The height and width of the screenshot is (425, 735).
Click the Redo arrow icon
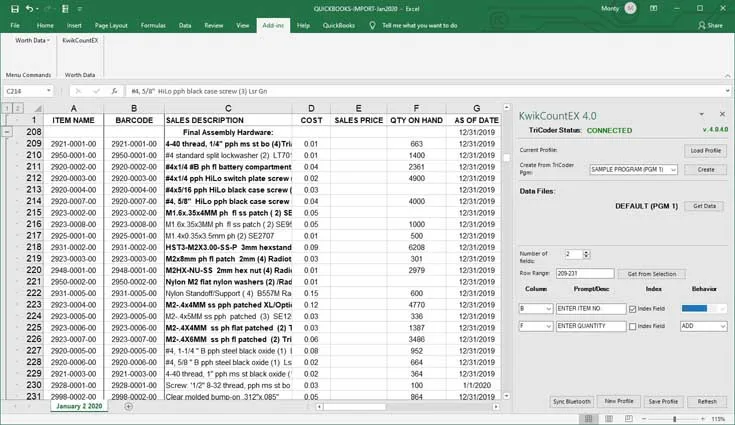pos(47,8)
